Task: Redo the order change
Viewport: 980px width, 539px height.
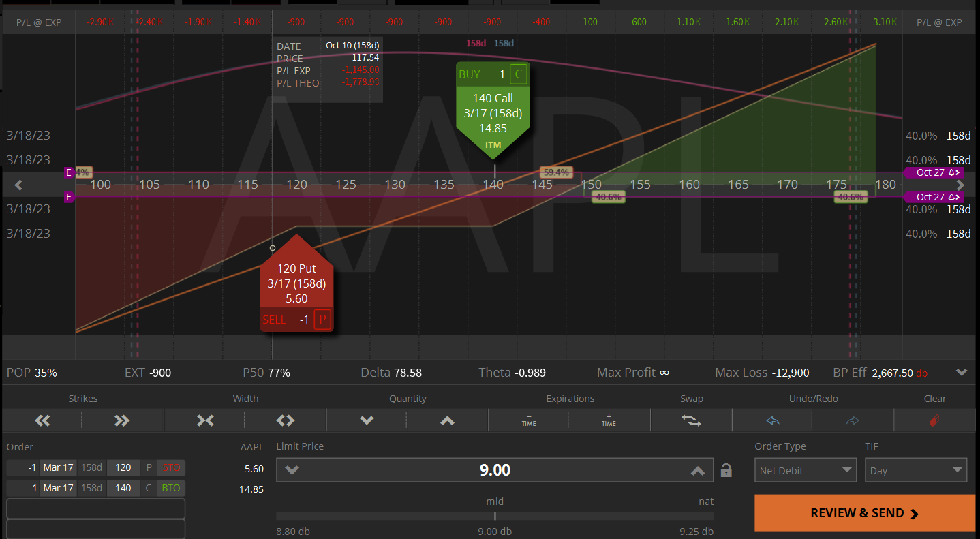Action: 853,420
